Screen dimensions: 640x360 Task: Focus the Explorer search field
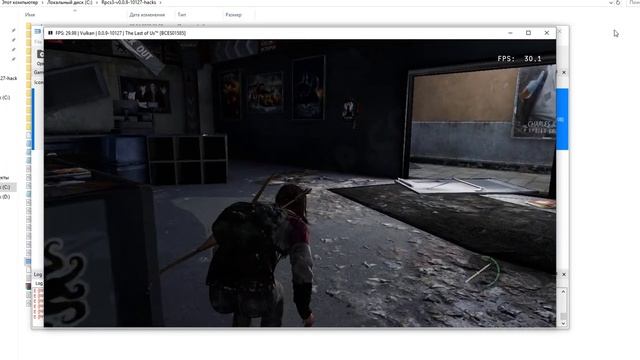pos(634,2)
